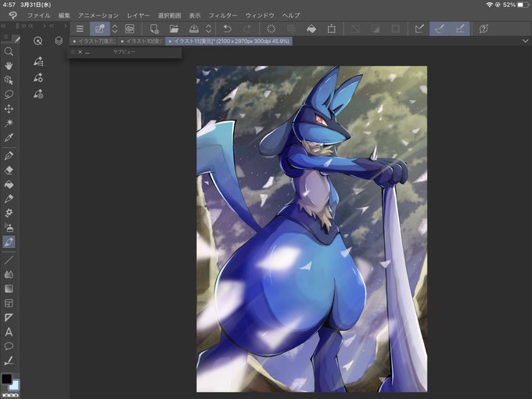Open the フィルター menu

(223, 16)
